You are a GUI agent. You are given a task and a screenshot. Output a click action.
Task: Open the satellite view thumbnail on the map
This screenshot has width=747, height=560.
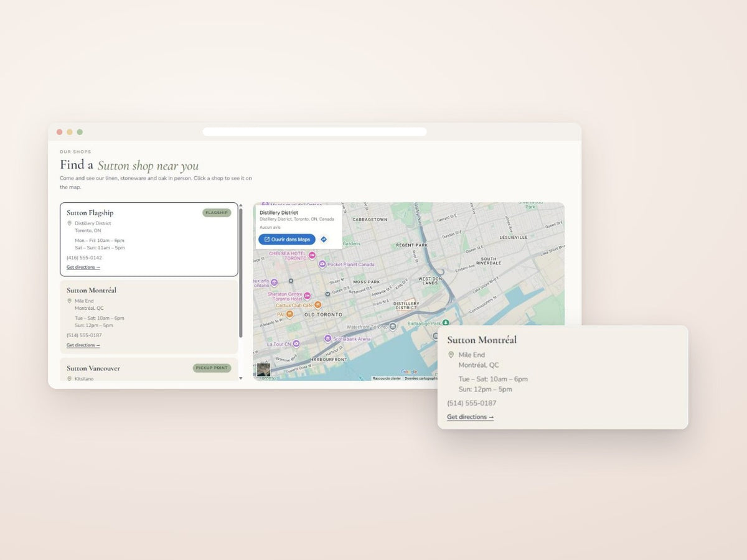point(264,370)
